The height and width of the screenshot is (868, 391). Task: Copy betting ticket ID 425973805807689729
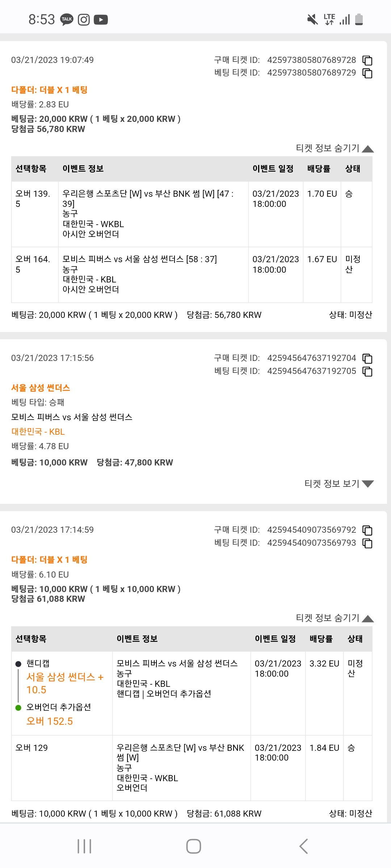[367, 73]
